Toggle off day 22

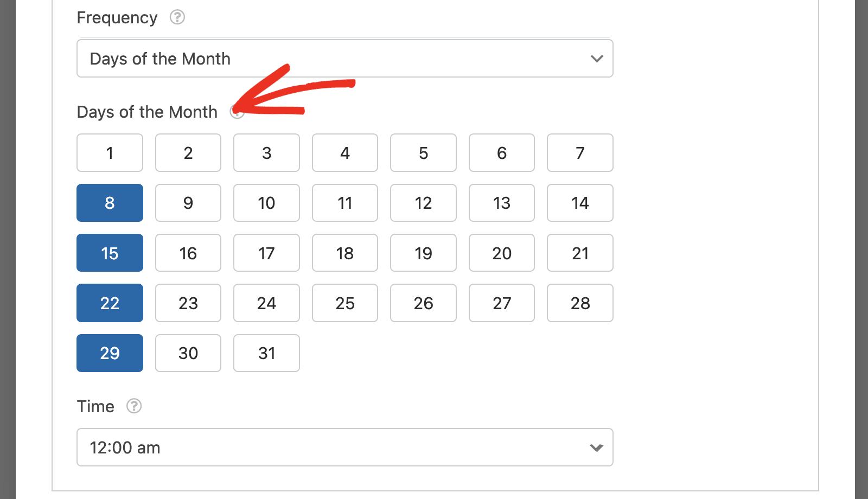point(110,303)
